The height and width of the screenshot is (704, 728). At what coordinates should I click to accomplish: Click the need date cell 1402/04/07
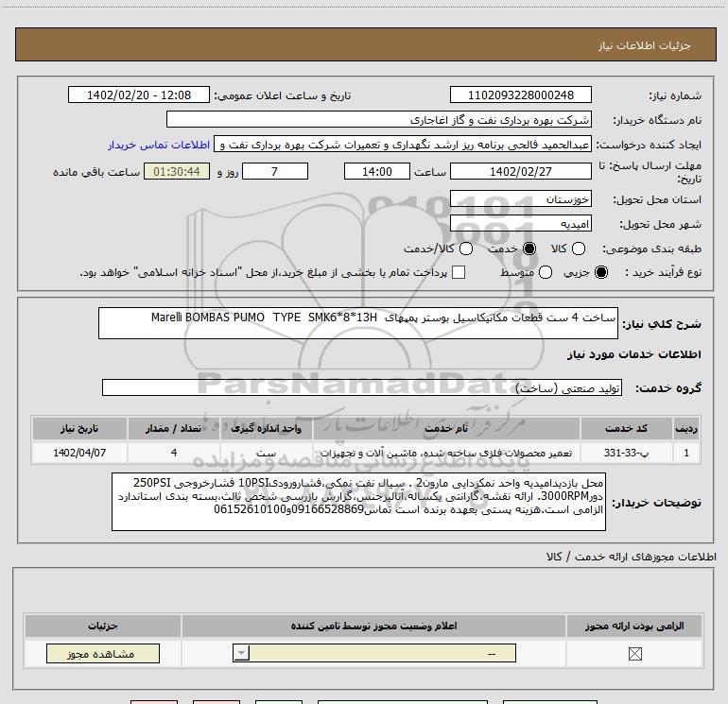79,453
